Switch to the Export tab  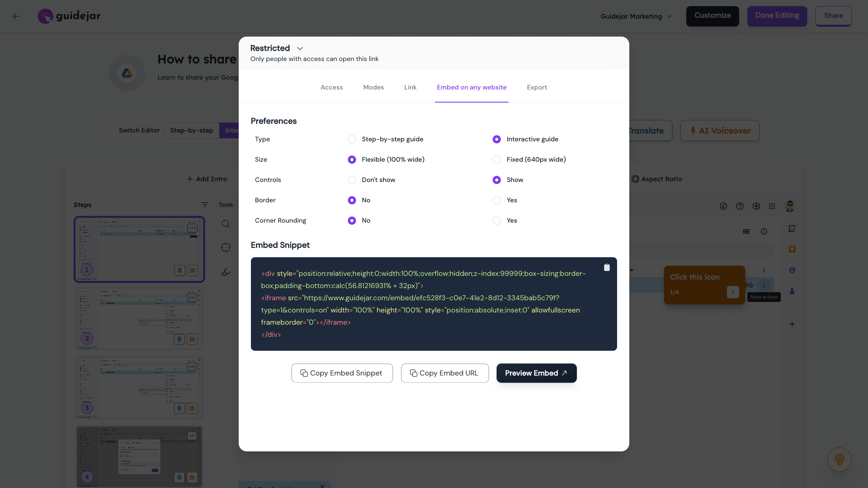click(x=537, y=87)
